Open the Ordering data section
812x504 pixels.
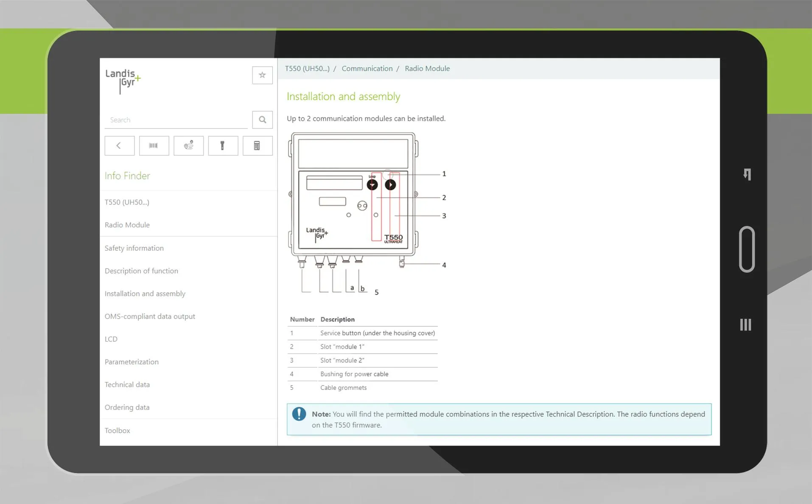click(x=127, y=407)
